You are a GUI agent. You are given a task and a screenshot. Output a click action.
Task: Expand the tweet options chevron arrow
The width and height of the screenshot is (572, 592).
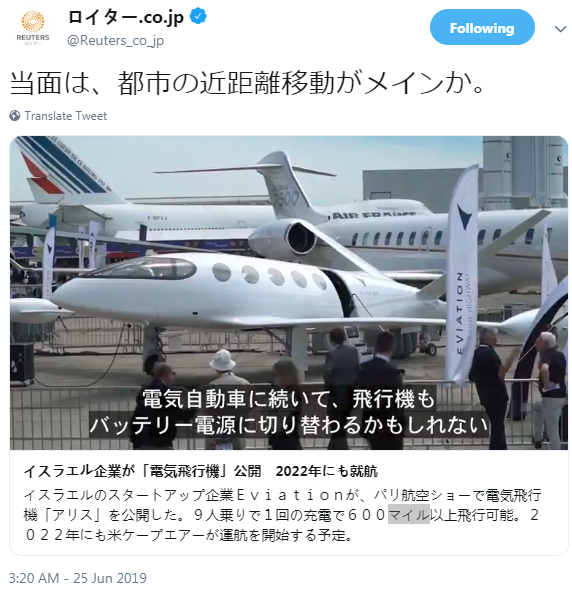coord(560,29)
